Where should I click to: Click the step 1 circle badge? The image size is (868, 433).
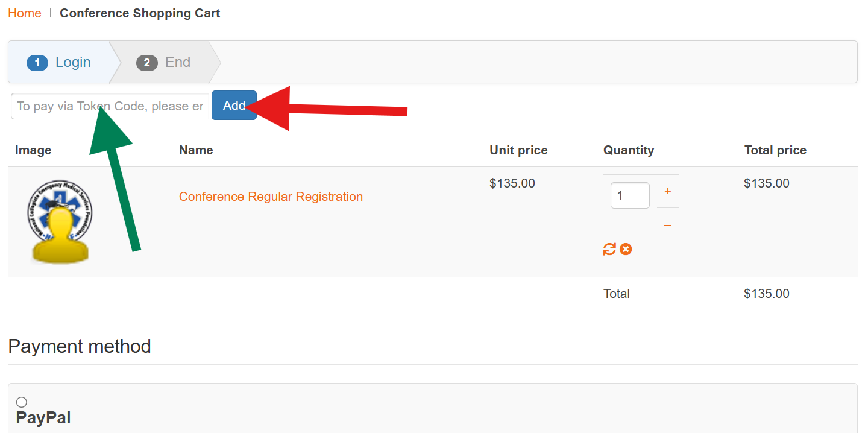(37, 62)
